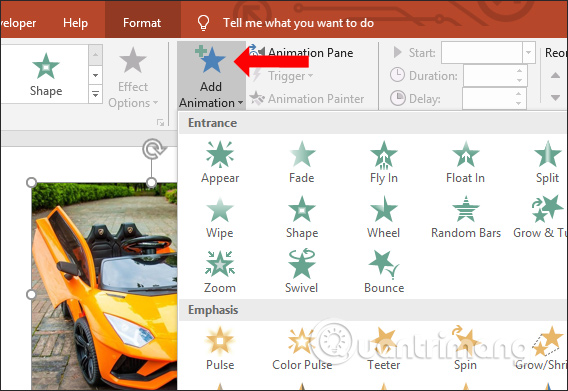
Task: Choose Shape in the Entrance gallery
Action: click(x=302, y=217)
